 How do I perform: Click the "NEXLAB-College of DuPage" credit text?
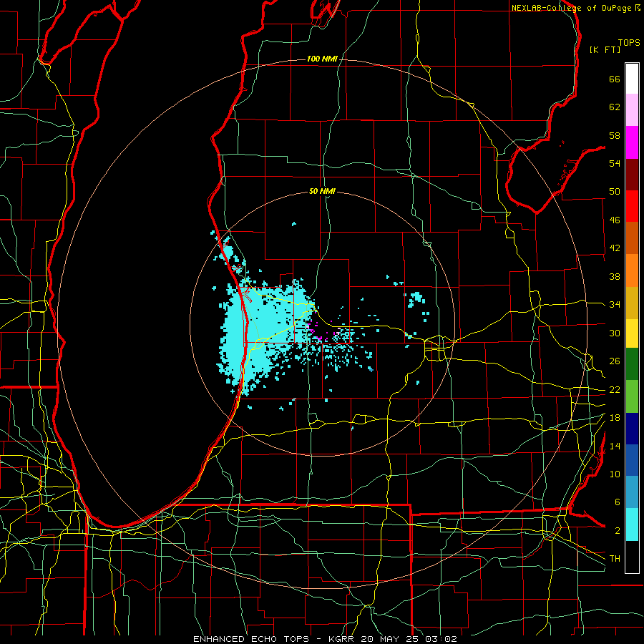click(571, 8)
